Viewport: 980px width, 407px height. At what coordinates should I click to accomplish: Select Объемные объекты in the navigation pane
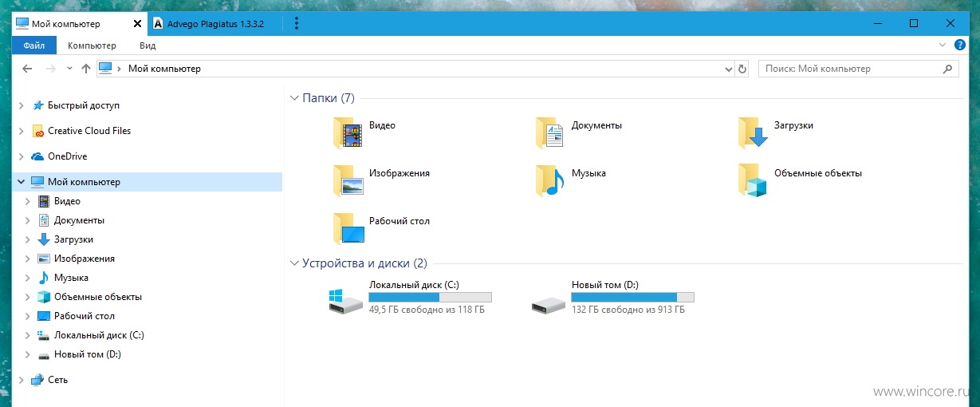point(98,297)
